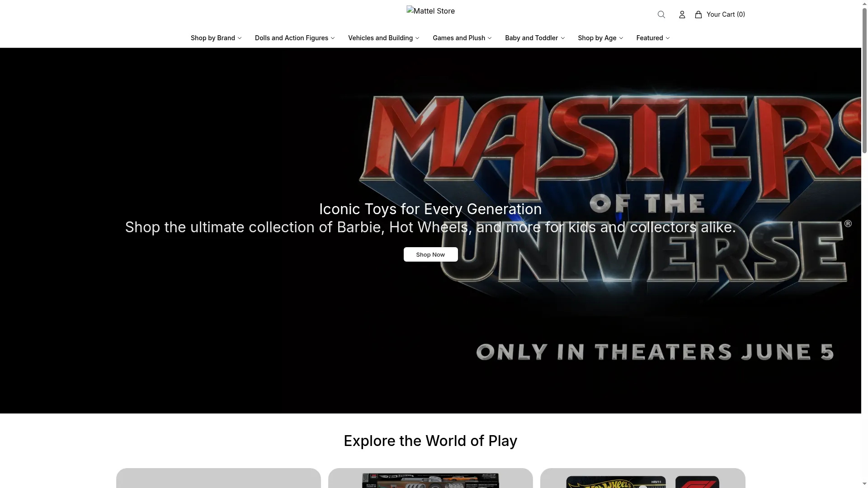Click the Mattel Store logo
This screenshot has height=488, width=868.
(x=430, y=11)
